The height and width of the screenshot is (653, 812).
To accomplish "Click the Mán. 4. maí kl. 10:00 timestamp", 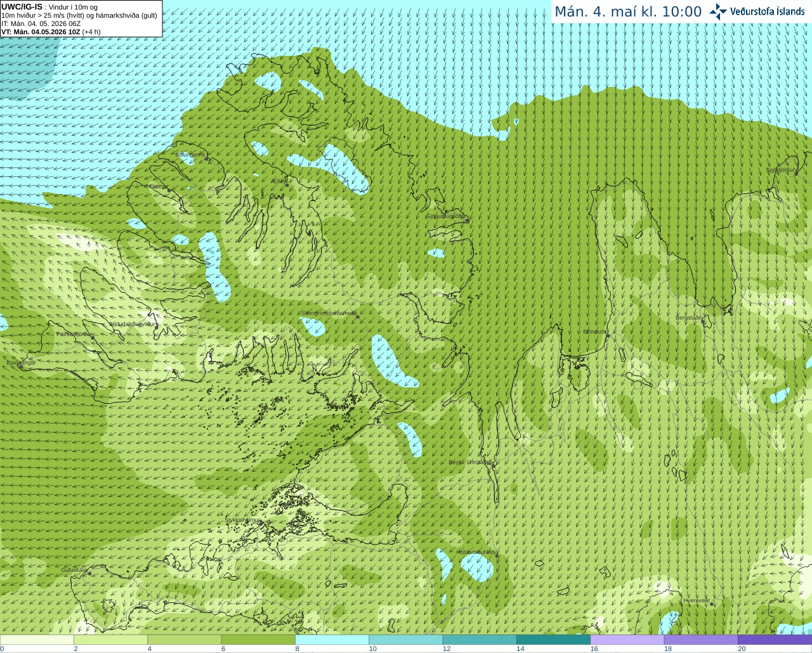I will click(628, 11).
